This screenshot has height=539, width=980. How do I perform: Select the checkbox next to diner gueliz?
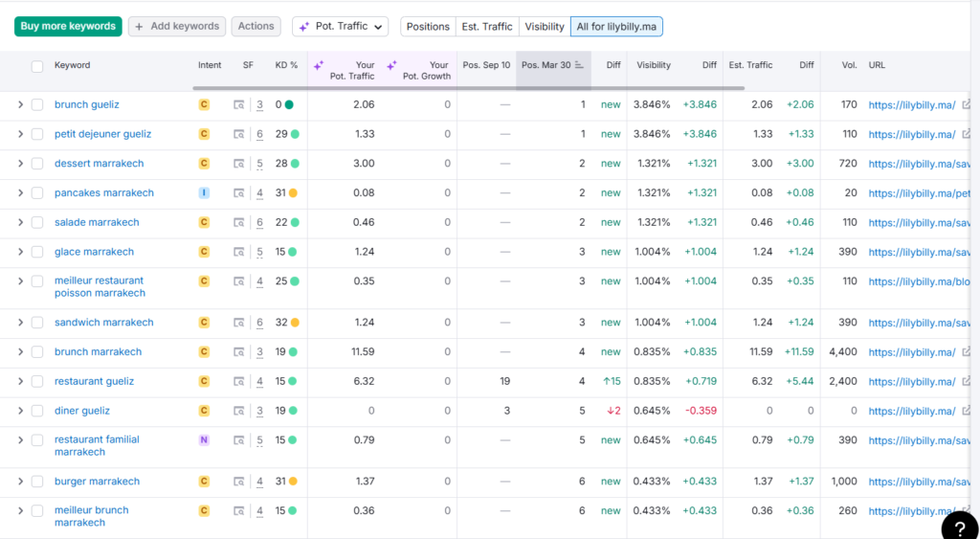[37, 411]
